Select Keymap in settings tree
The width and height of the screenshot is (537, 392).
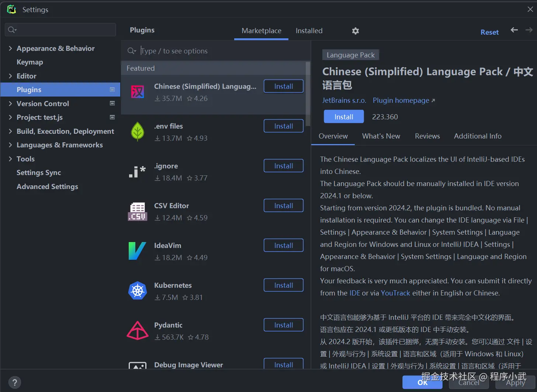tap(30, 62)
